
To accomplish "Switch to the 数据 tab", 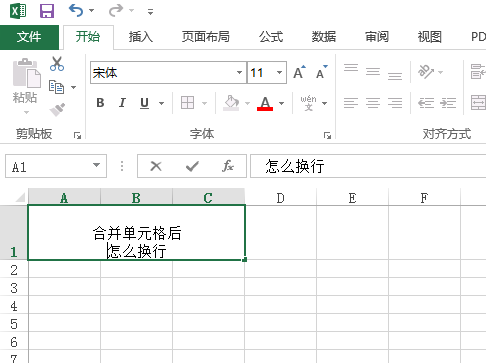I will pyautogui.click(x=324, y=37).
